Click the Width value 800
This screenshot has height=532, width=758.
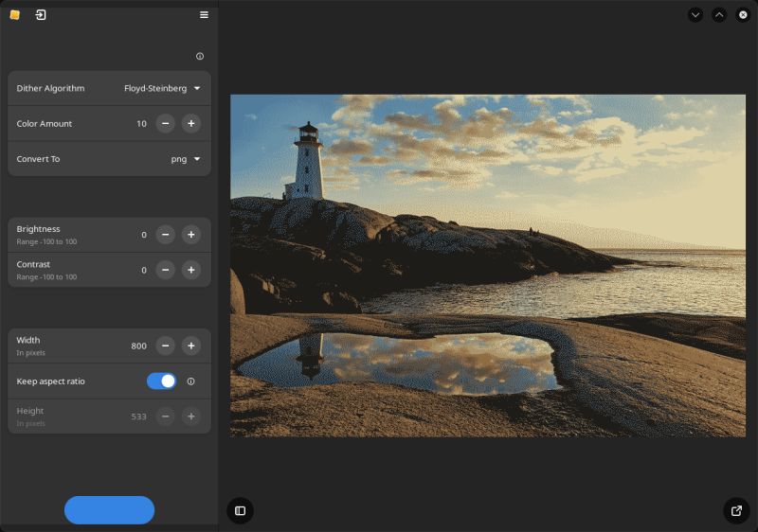click(x=138, y=346)
